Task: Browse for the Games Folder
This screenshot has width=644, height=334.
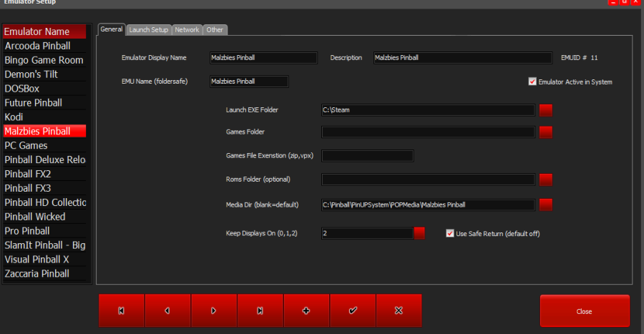Action: [x=546, y=132]
